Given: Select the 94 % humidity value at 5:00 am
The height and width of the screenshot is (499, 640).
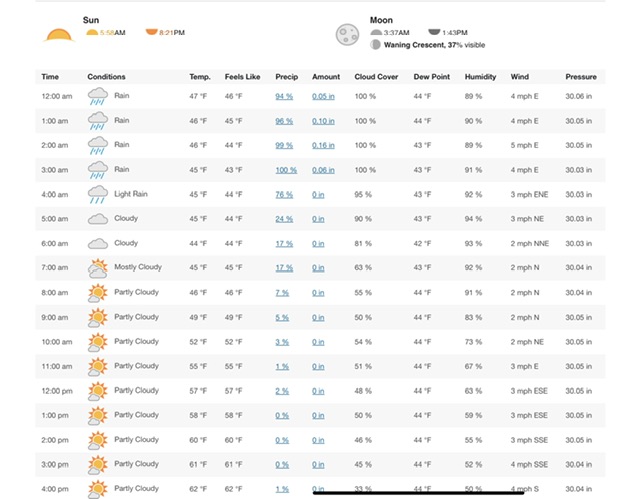Looking at the screenshot, I should [x=473, y=219].
